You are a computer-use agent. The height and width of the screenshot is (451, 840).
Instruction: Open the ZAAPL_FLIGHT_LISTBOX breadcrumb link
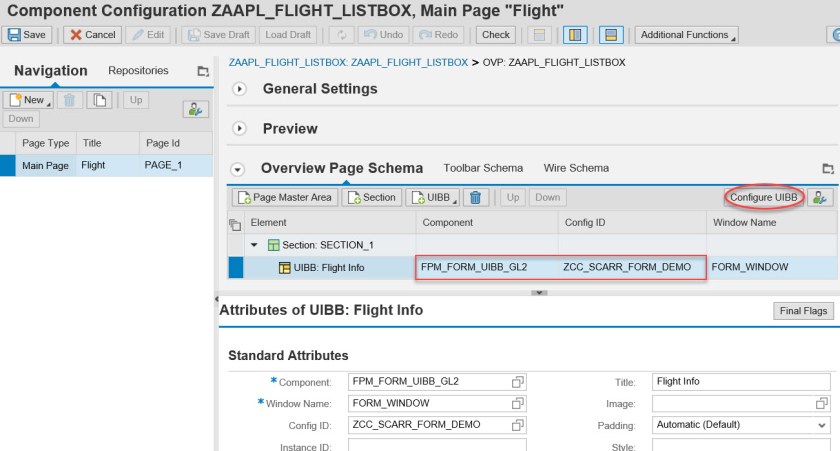(348, 63)
